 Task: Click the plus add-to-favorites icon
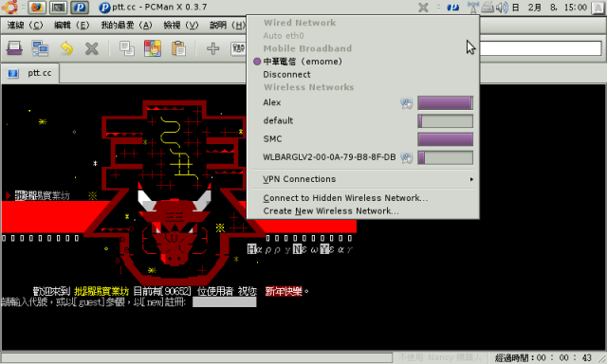point(212,48)
